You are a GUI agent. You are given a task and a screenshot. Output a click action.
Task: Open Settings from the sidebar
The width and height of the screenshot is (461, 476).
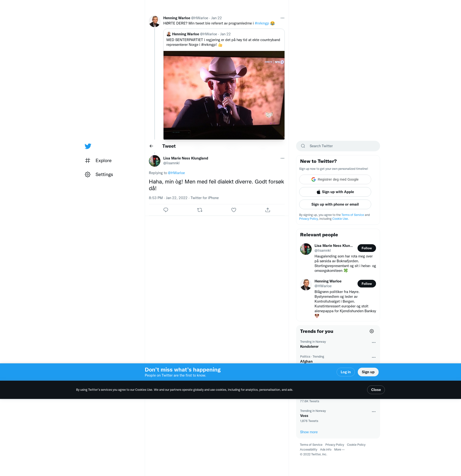tap(99, 174)
